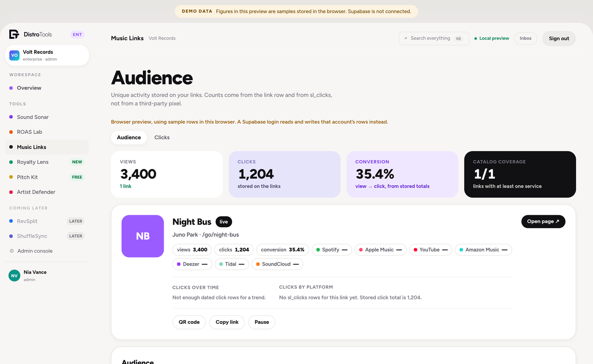Navigate to Artist Defender
The image size is (593, 364).
[x=47, y=192]
